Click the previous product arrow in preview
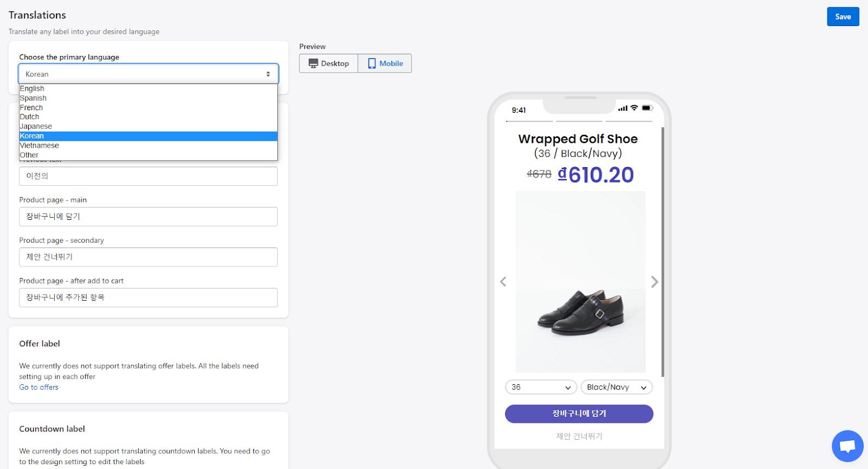The height and width of the screenshot is (469, 868). pos(503,282)
